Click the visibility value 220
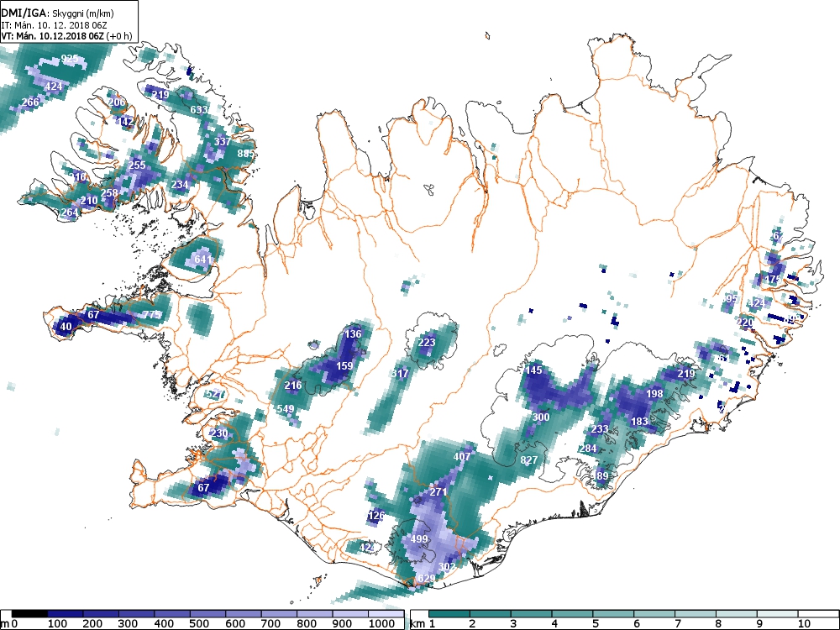Image resolution: width=840 pixels, height=630 pixels. pyautogui.click(x=745, y=323)
